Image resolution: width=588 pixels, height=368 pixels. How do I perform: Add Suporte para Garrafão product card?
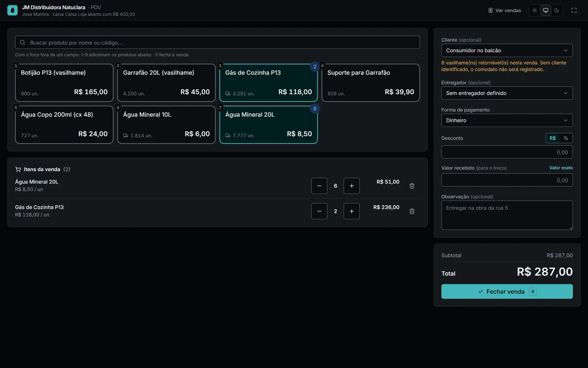371,83
